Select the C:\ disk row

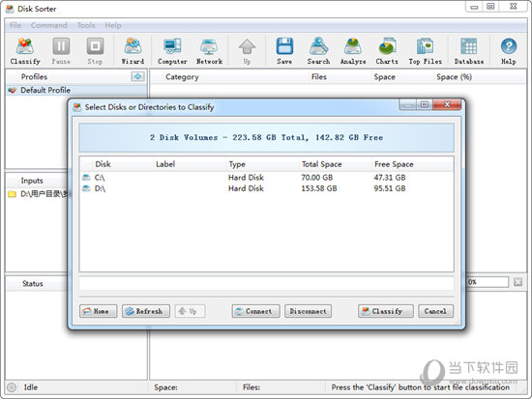[266, 178]
